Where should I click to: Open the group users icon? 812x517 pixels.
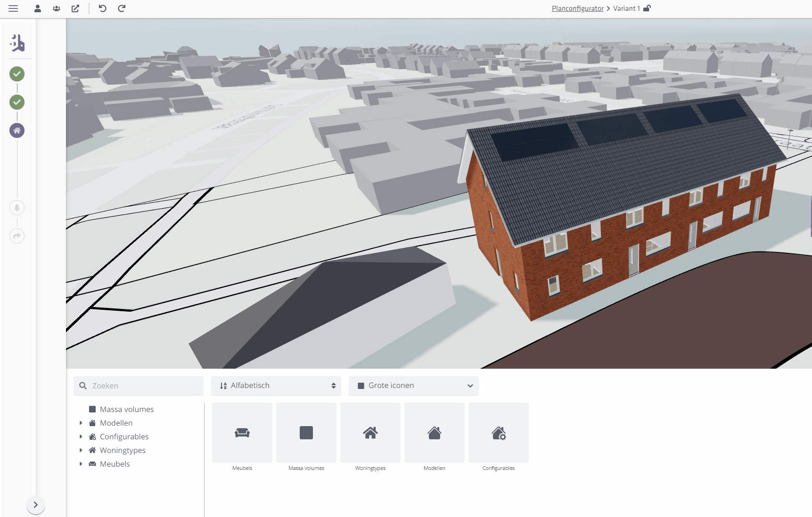coord(57,8)
